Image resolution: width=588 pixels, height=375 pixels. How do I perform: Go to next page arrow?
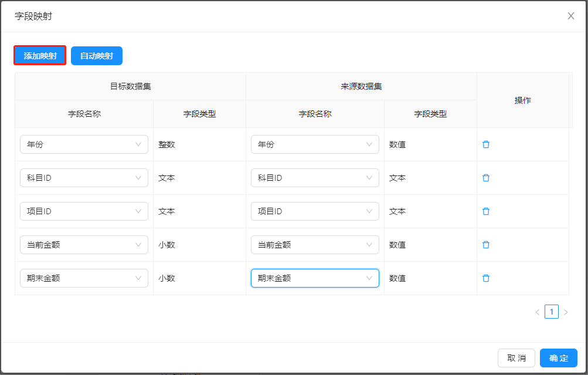click(566, 312)
